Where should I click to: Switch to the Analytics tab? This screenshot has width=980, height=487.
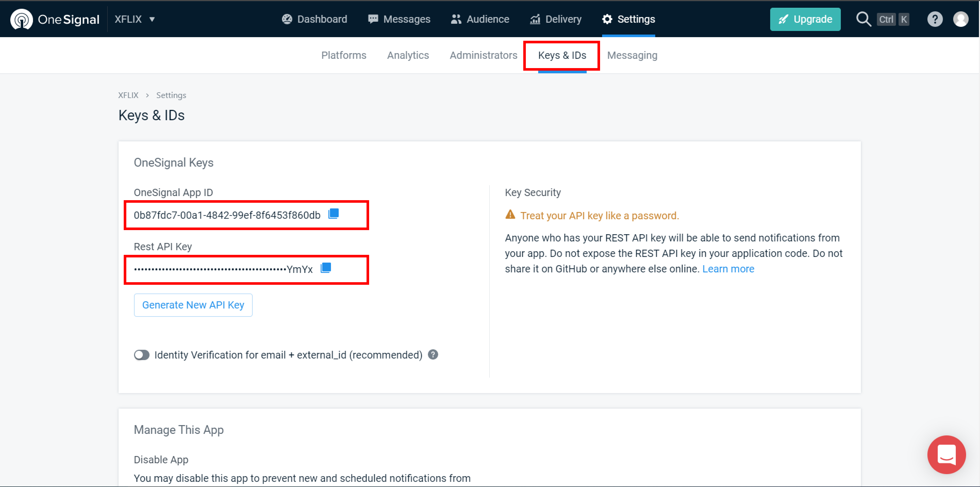point(408,55)
